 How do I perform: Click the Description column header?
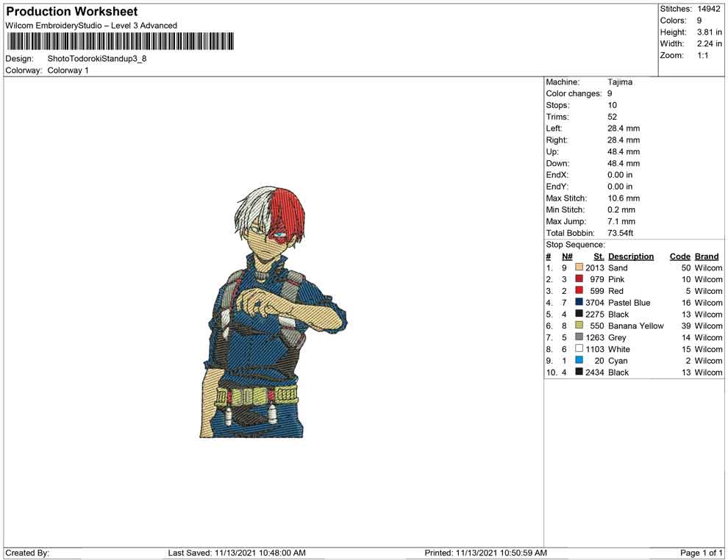[631, 256]
